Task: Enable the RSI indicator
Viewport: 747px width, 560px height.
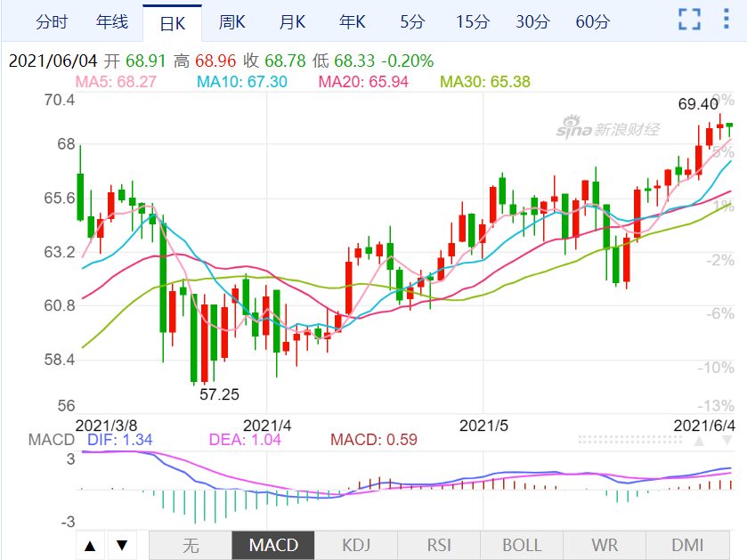Action: 439,545
